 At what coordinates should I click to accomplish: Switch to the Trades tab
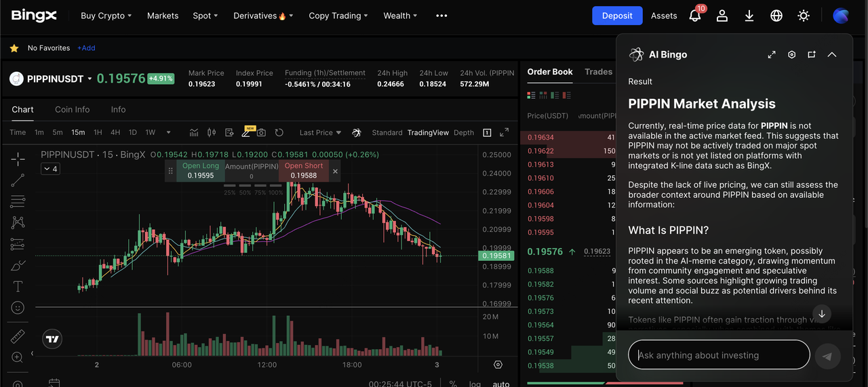[598, 72]
